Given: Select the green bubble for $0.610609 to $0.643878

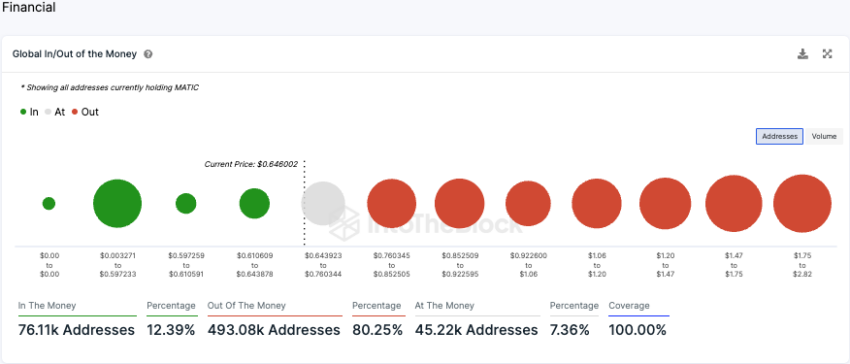Looking at the screenshot, I should click(254, 203).
